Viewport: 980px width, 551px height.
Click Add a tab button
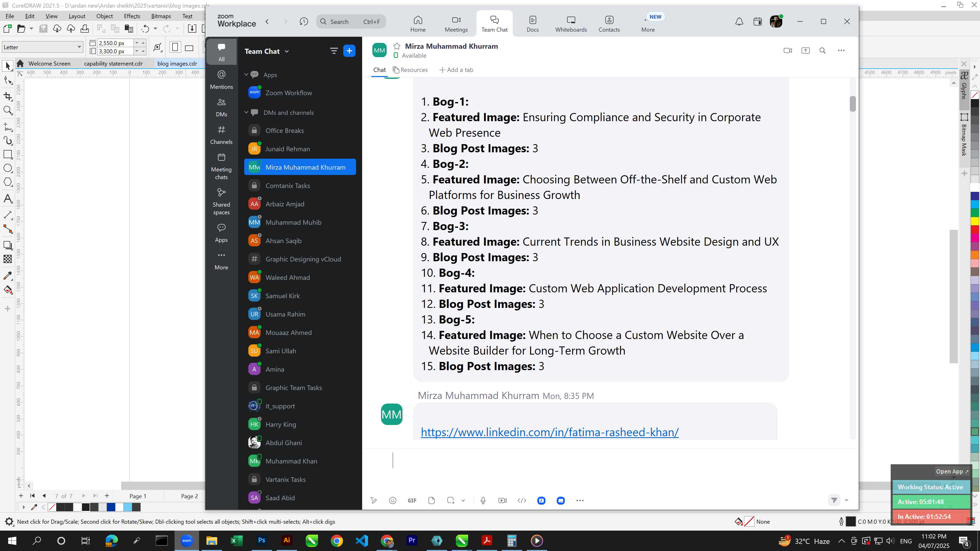457,70
